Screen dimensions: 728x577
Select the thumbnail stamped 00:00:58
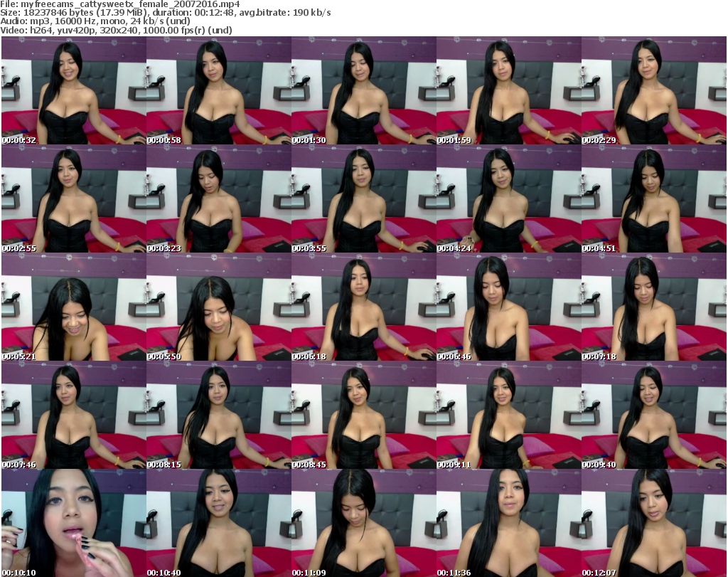(x=219, y=90)
